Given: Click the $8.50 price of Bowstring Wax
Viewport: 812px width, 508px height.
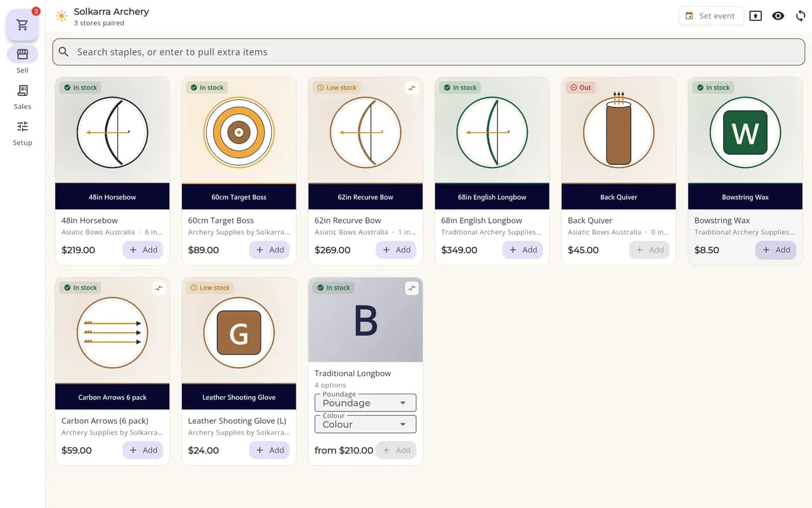Looking at the screenshot, I should pos(707,250).
